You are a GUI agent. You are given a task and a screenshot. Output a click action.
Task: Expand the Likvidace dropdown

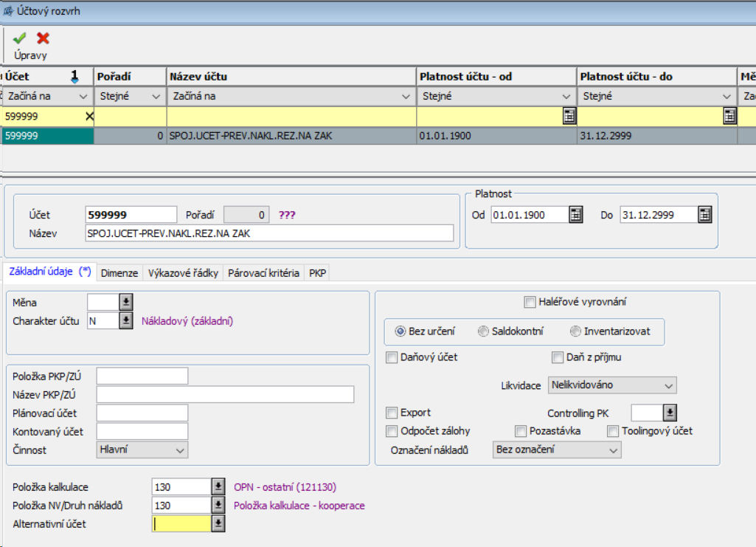[612, 385]
